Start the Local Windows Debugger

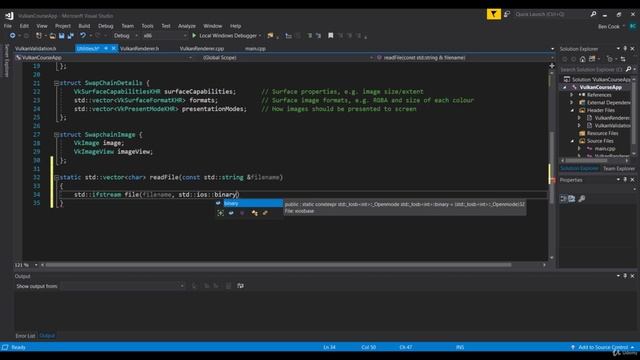coord(227,36)
